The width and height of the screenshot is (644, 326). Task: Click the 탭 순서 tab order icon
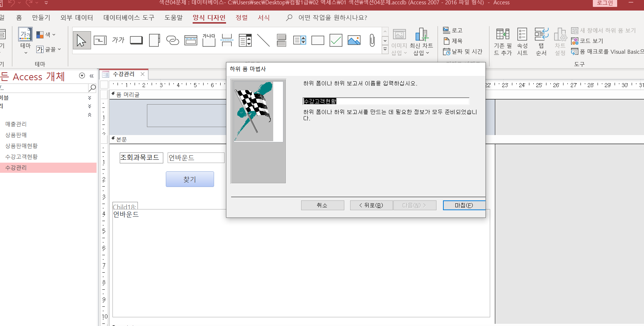tap(541, 42)
